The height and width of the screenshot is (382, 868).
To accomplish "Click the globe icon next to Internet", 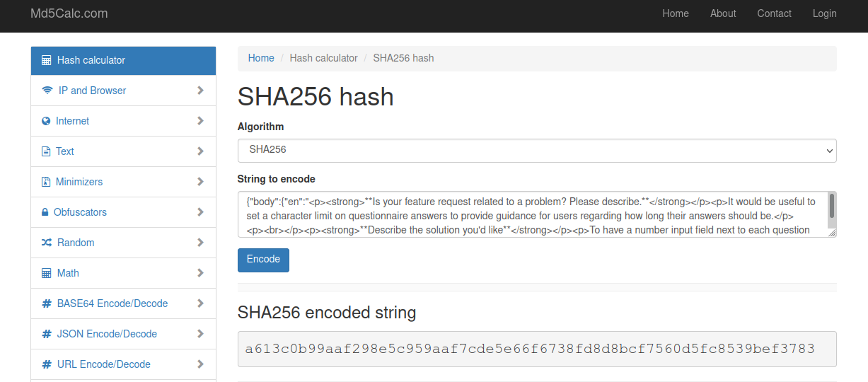I will (46, 121).
